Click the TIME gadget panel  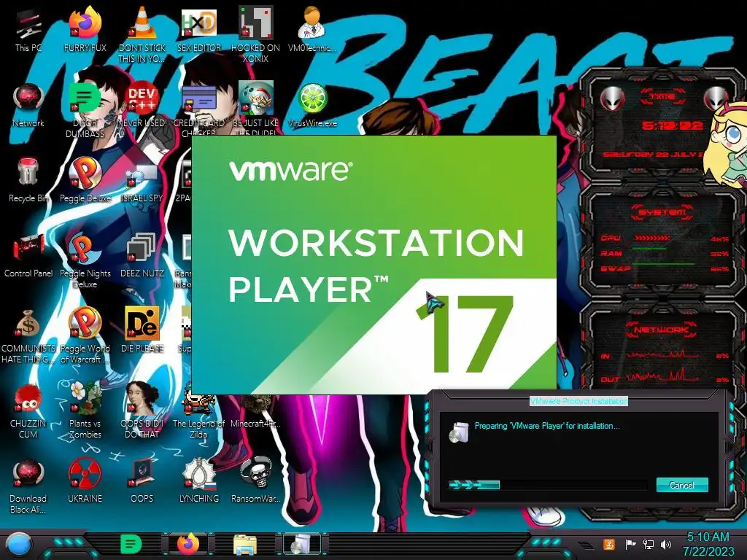661,126
